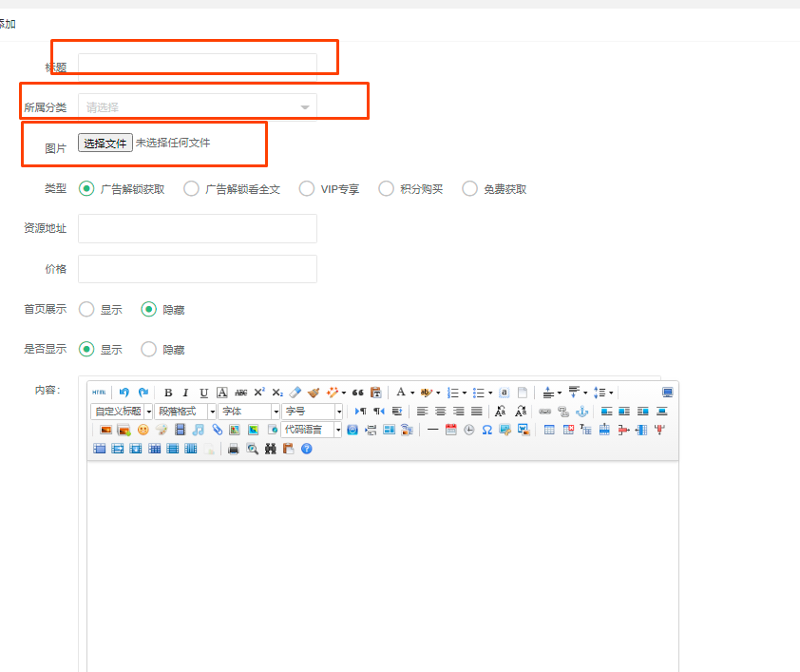Choose 免费获取 type

(469, 189)
